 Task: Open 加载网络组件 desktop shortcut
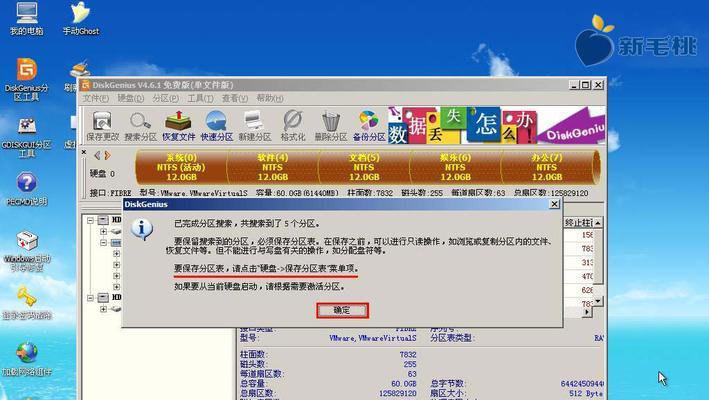(x=27, y=360)
